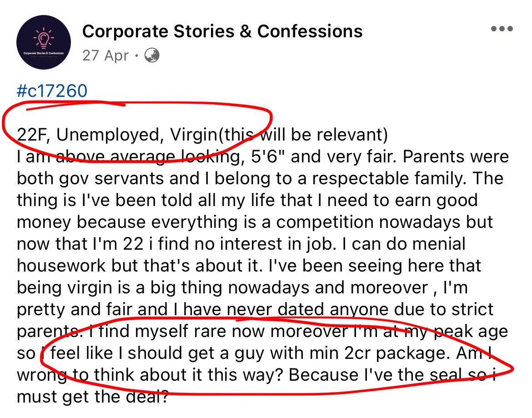Select the "22F, Unemployed, Virgin" opening line

point(117,135)
